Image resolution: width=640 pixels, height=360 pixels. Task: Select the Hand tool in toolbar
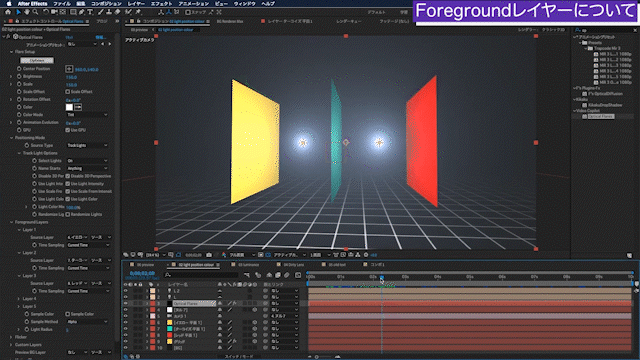[x=27, y=12]
